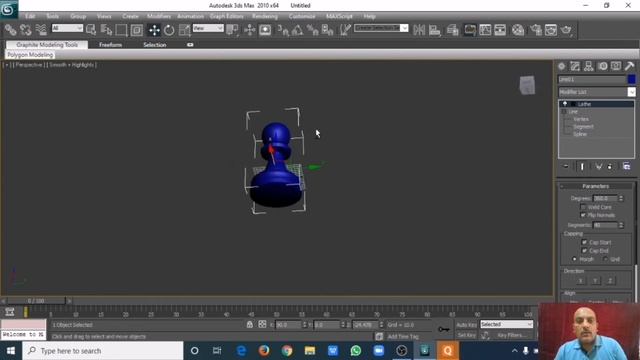Toggle the Window/Crossing selection mode

(x=136, y=30)
